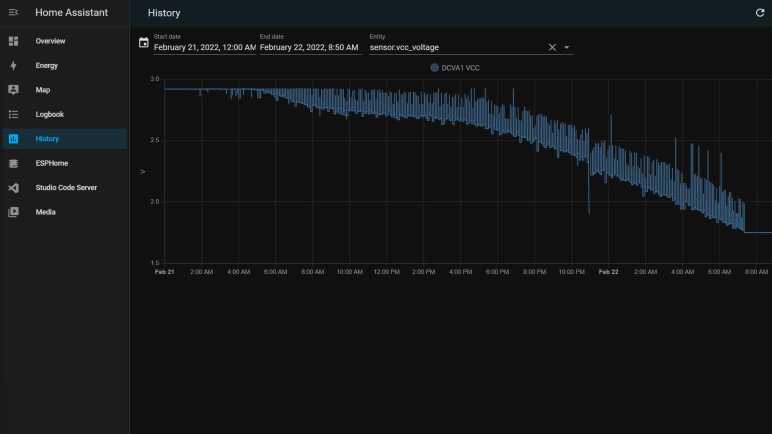Click the Overview dashboard icon

[x=14, y=41]
